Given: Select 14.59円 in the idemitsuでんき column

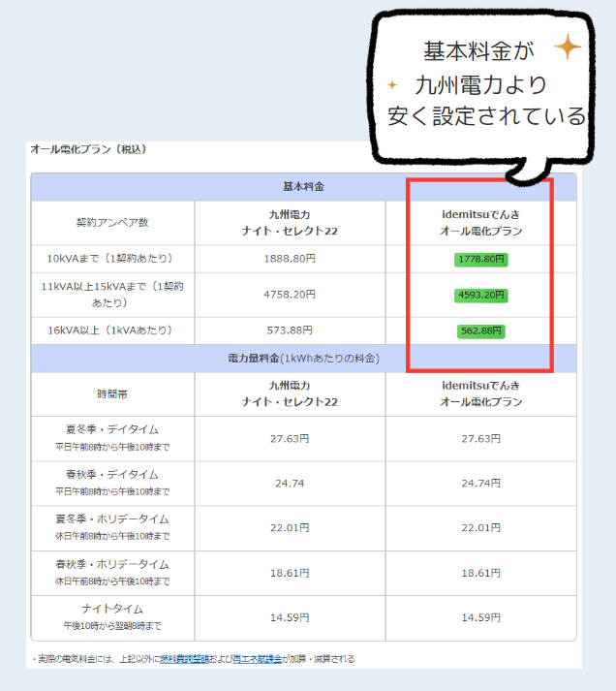Looking at the screenshot, I should tap(480, 618).
